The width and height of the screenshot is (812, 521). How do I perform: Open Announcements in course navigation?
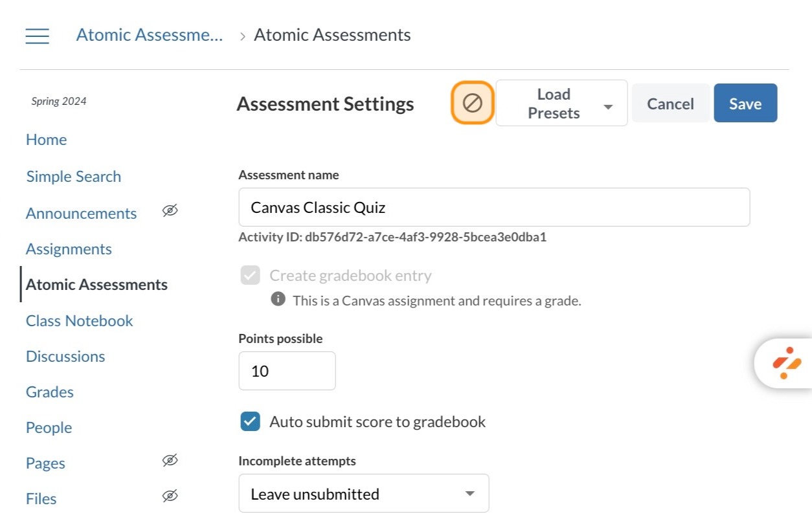(81, 214)
